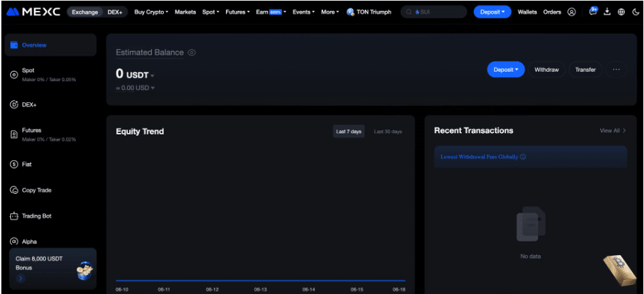Viewport: 644px width, 294px height.
Task: Select Trading Bot in sidebar
Action: [51, 216]
